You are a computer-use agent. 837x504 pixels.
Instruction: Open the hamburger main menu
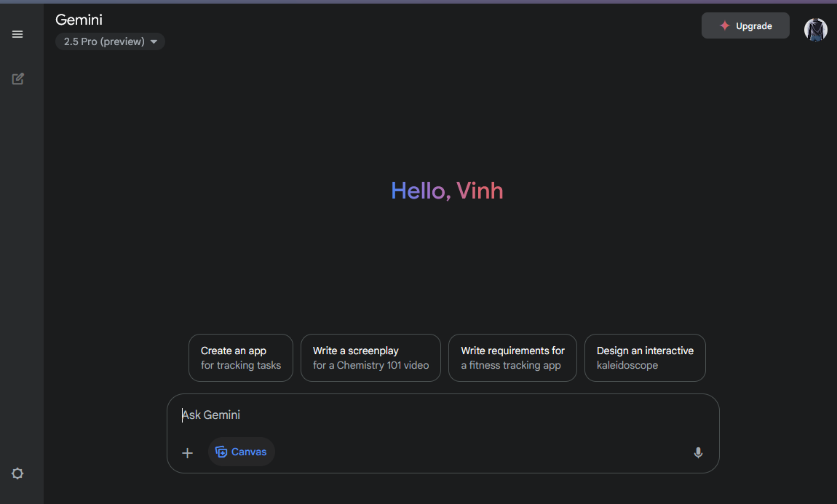tap(17, 34)
